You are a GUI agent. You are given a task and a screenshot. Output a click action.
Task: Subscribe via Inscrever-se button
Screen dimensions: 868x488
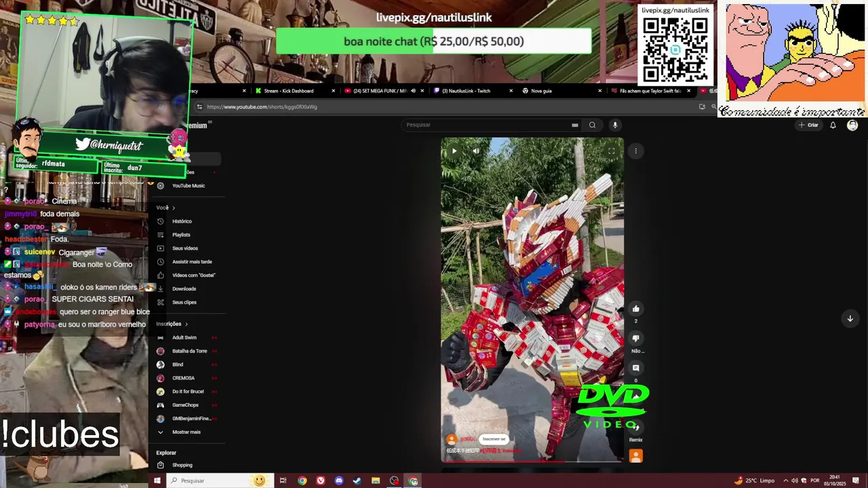pyautogui.click(x=494, y=439)
